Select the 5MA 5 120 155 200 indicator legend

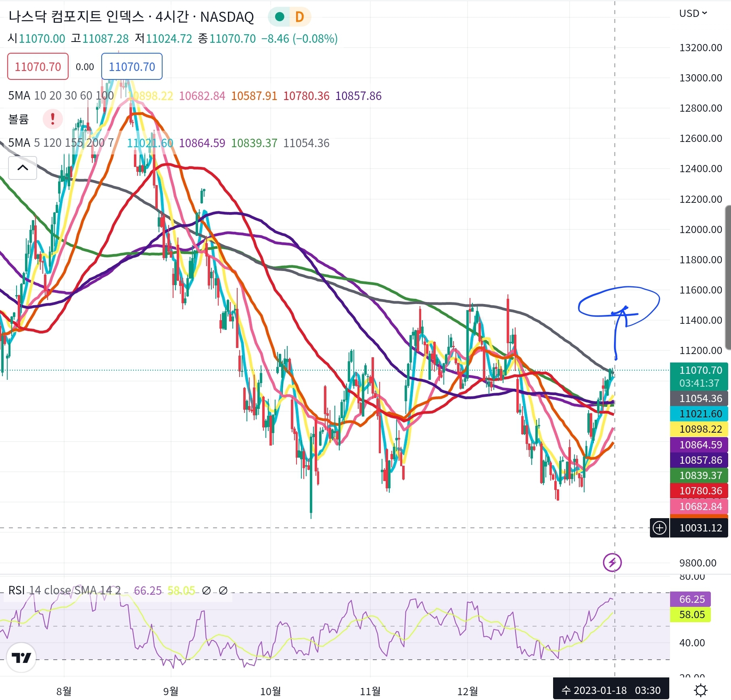(x=61, y=143)
